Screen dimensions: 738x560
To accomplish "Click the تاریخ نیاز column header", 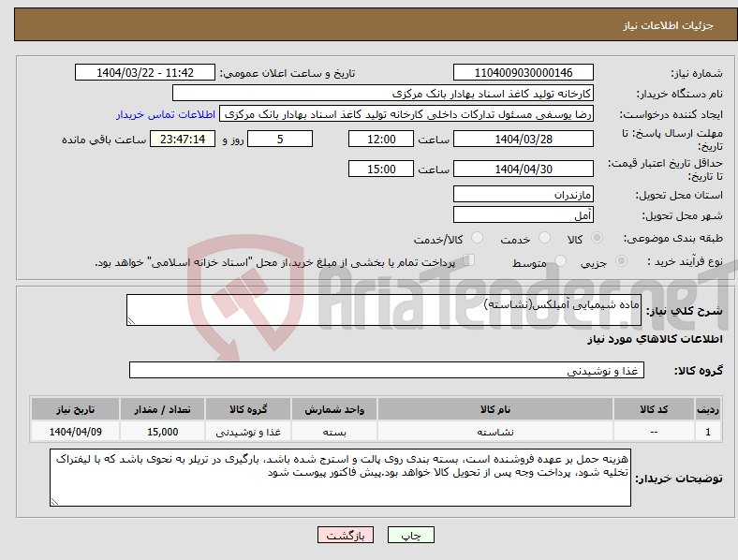I will click(x=75, y=409).
